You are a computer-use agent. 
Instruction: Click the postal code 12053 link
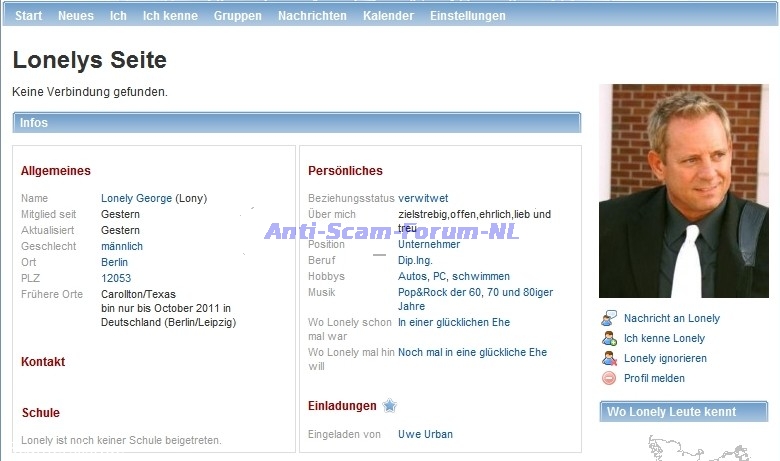click(116, 278)
